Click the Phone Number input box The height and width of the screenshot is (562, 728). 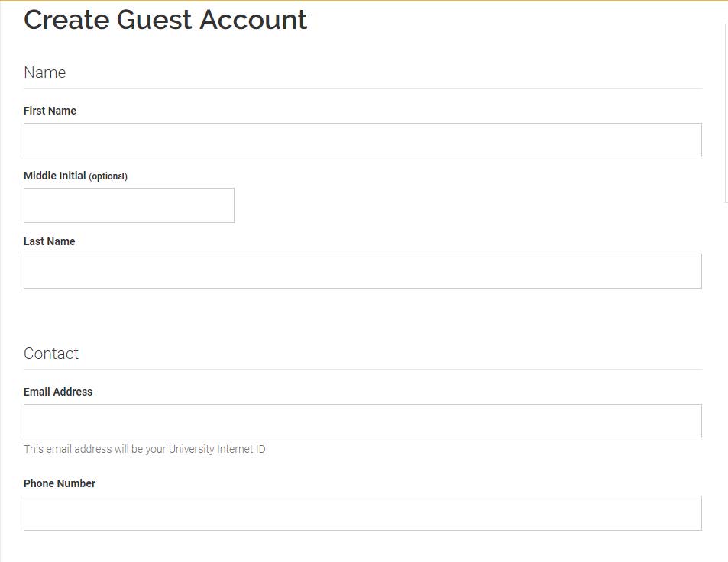click(x=362, y=512)
